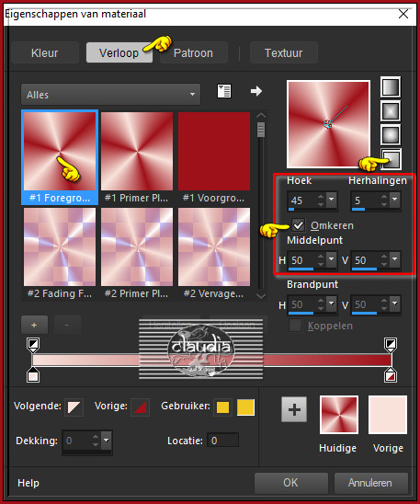Open the Alles category dropdown
The height and width of the screenshot is (504, 420).
[110, 95]
